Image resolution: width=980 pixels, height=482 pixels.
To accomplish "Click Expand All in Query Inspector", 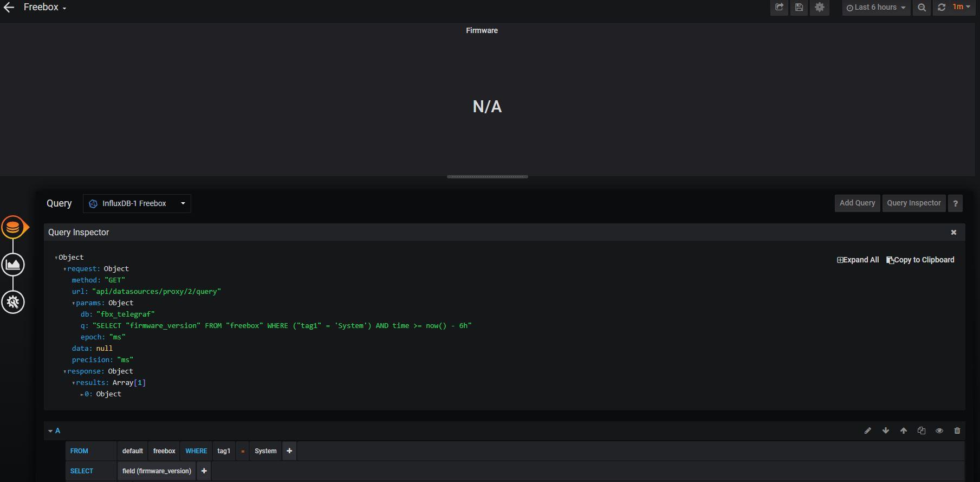I will click(x=858, y=260).
